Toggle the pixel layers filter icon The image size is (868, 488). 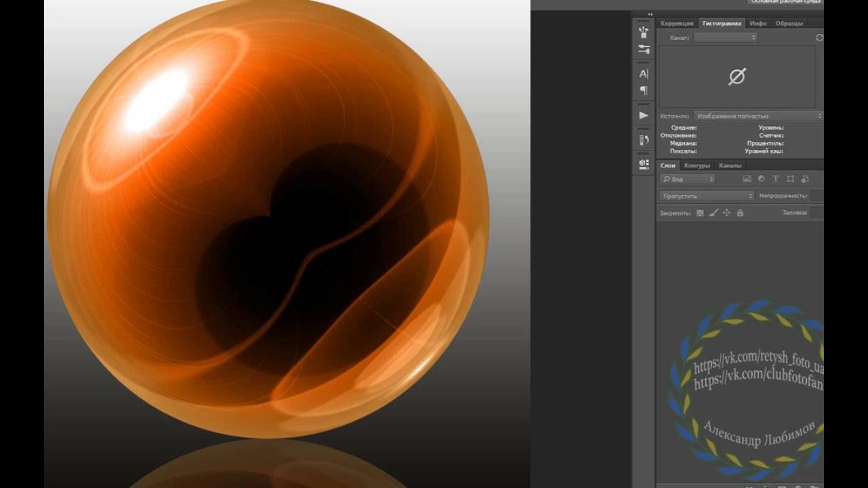coord(747,179)
